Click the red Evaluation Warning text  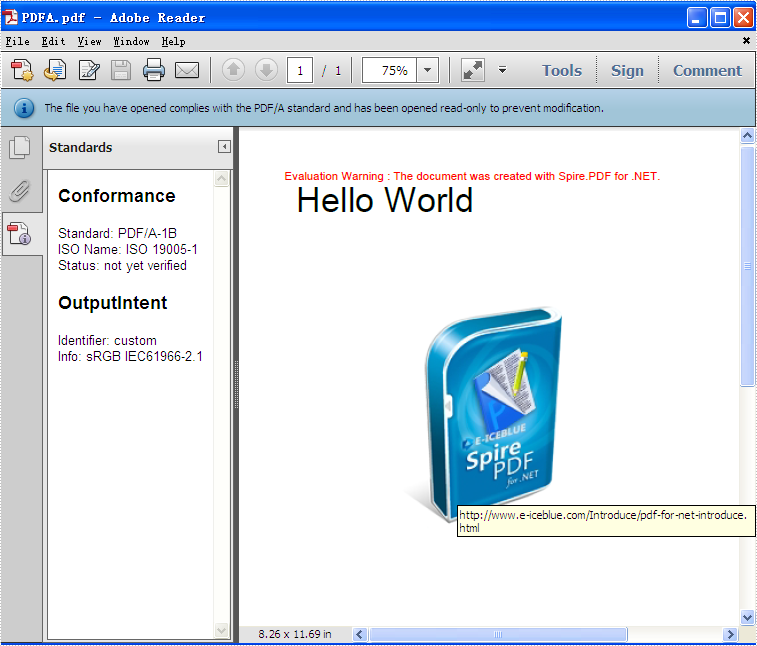(x=472, y=176)
